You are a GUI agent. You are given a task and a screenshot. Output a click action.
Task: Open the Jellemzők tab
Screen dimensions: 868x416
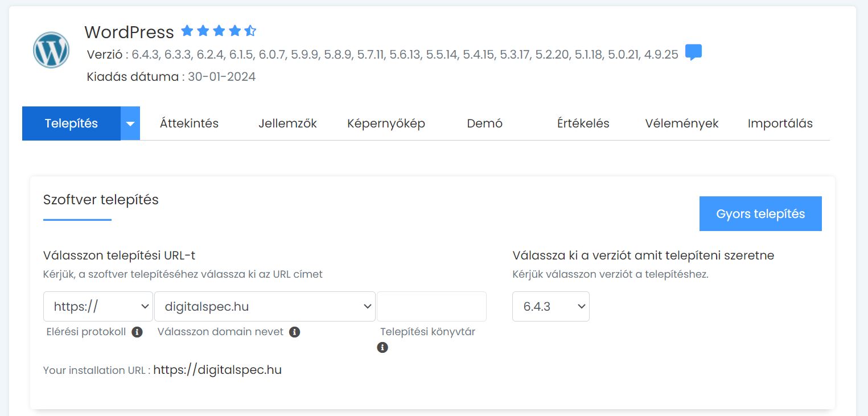(x=287, y=123)
